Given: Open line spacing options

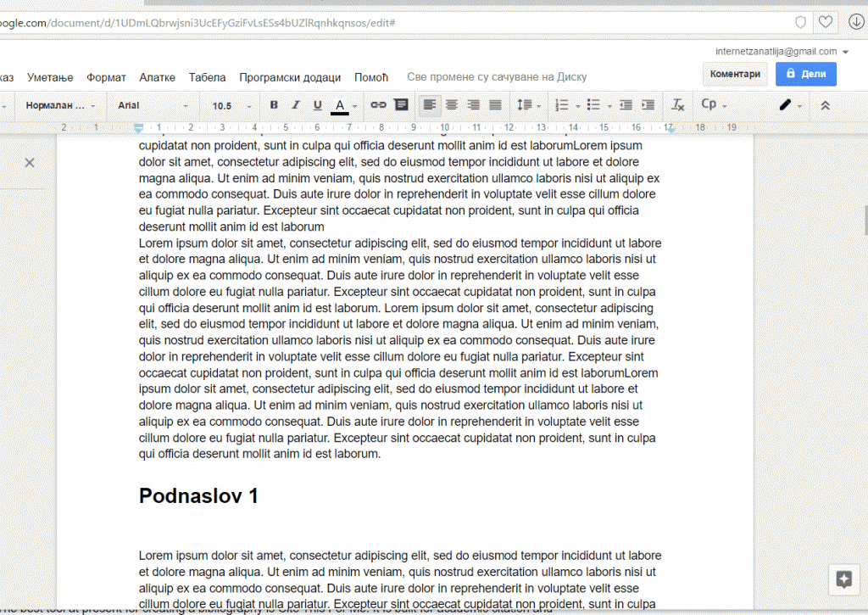Looking at the screenshot, I should coord(529,104).
